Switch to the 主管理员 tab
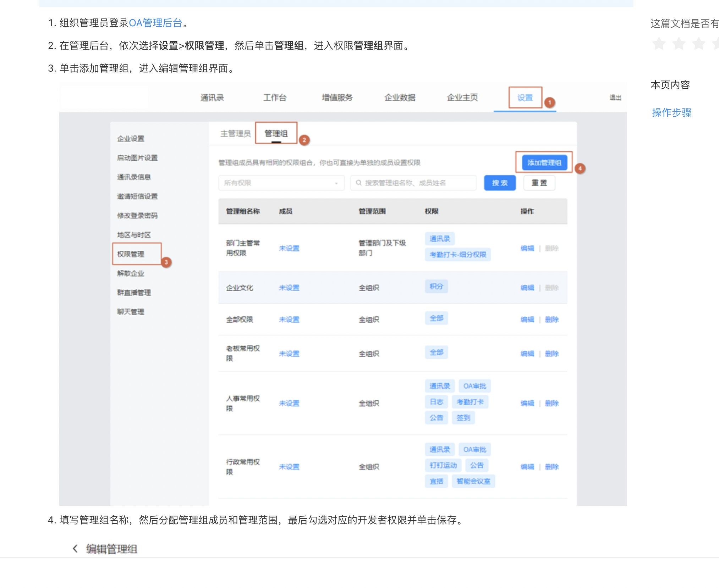719x588 pixels. pyautogui.click(x=235, y=133)
